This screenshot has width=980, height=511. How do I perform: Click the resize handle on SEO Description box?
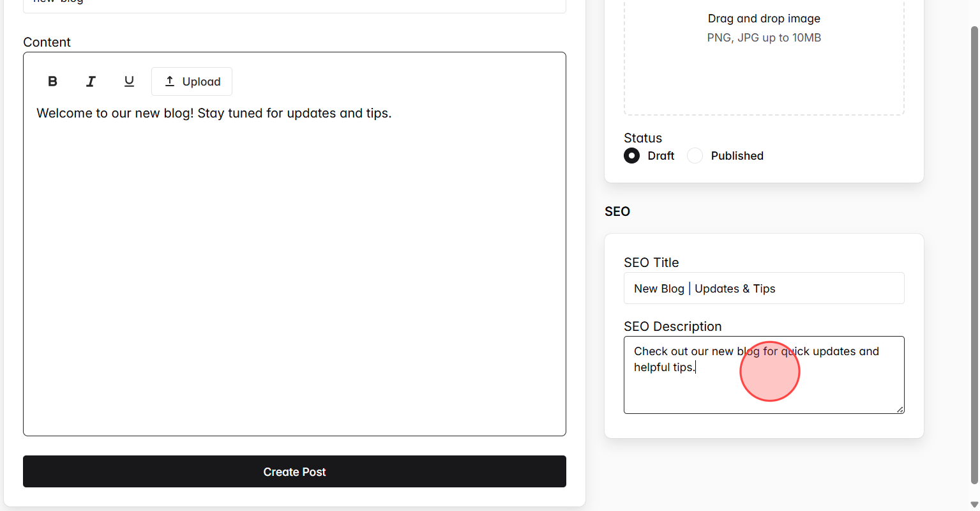(x=900, y=409)
